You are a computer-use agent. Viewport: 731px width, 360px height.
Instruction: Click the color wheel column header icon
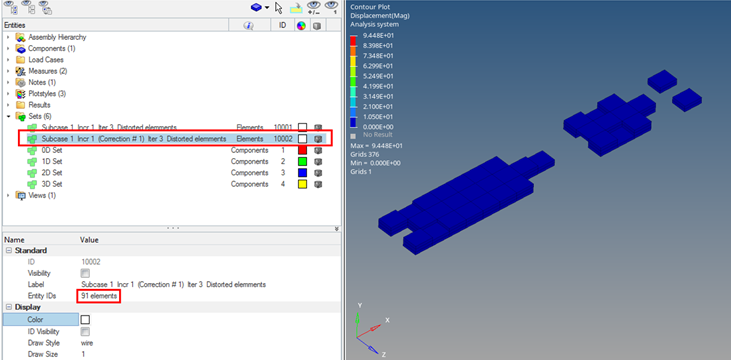pos(301,26)
